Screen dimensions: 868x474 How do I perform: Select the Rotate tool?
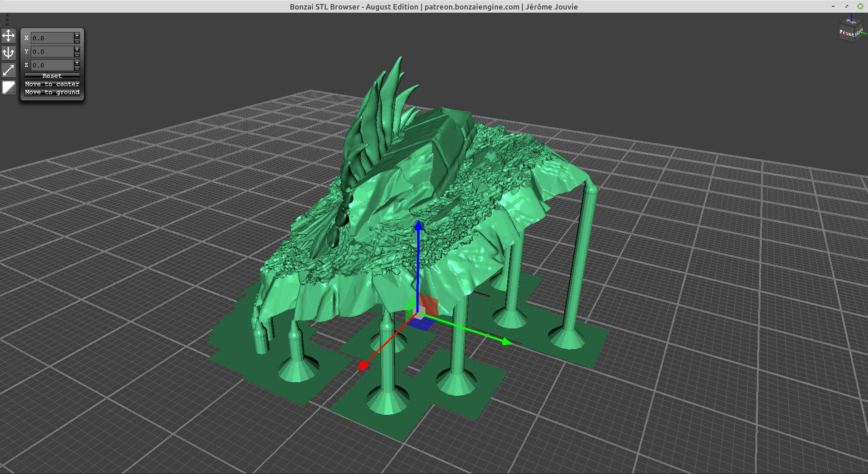(9, 53)
